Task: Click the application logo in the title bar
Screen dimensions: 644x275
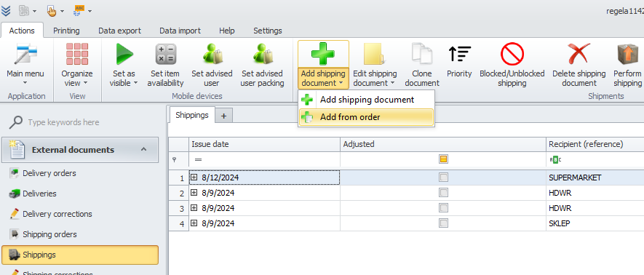Action: 6,11
